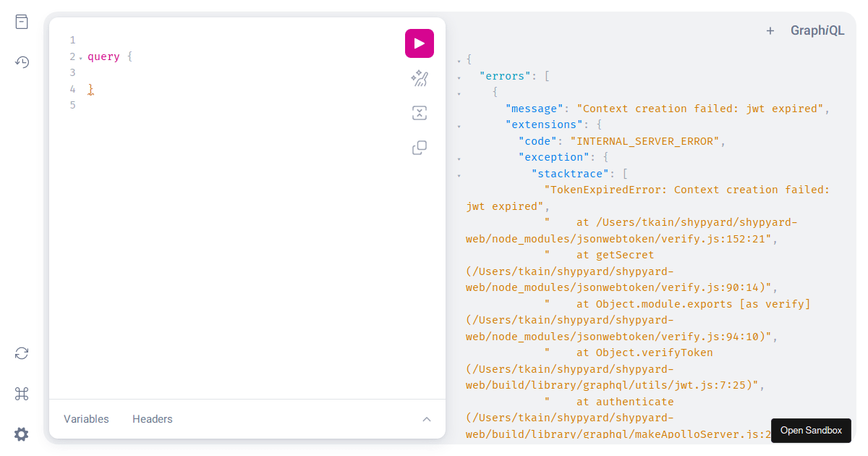Show the query history panel
868x456 pixels.
(21, 62)
